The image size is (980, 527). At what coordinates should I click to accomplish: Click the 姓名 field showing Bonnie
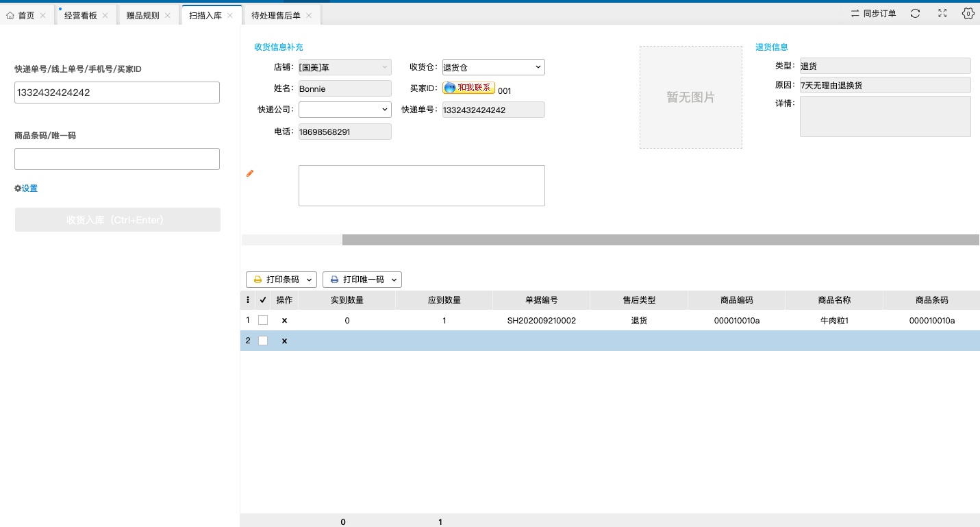(344, 88)
